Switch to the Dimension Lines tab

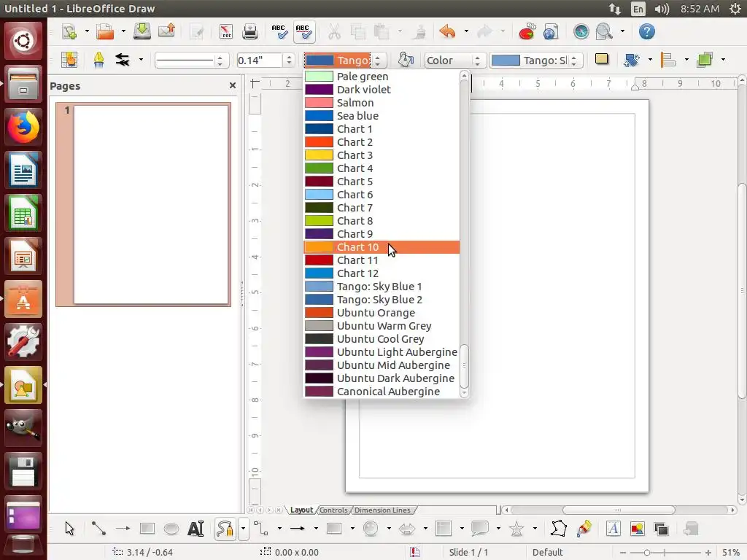tap(382, 510)
